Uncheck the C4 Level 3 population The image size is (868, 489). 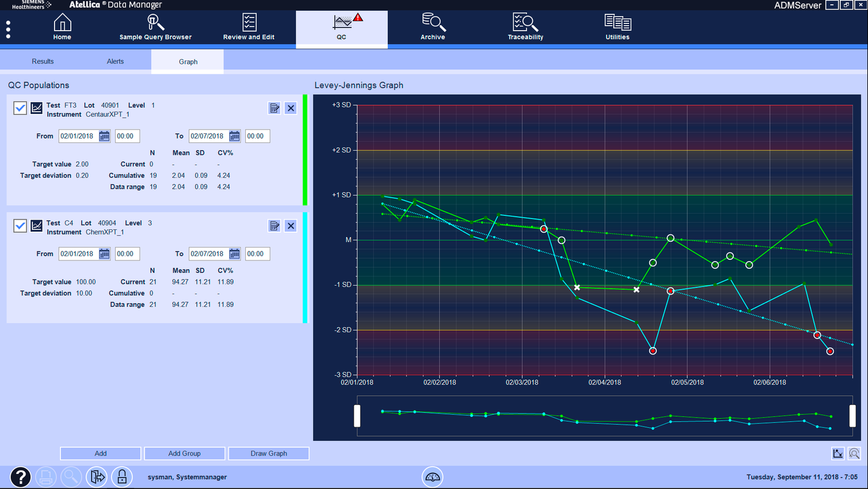click(x=20, y=226)
